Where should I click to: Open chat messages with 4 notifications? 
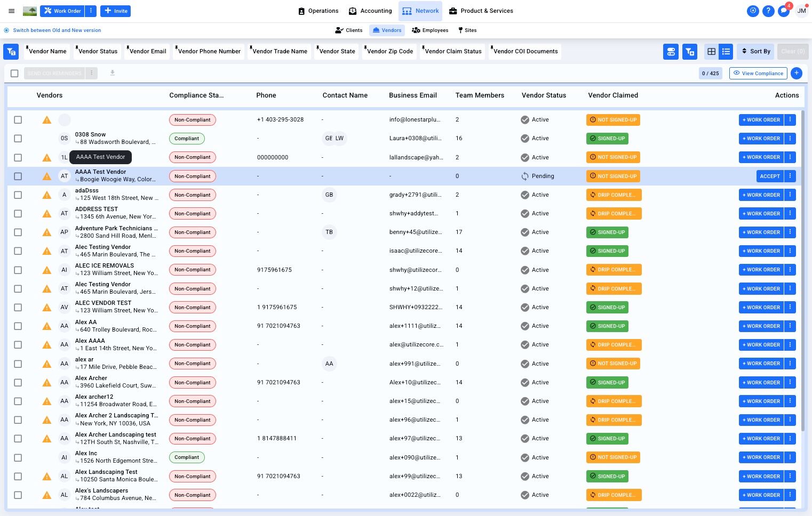click(784, 11)
